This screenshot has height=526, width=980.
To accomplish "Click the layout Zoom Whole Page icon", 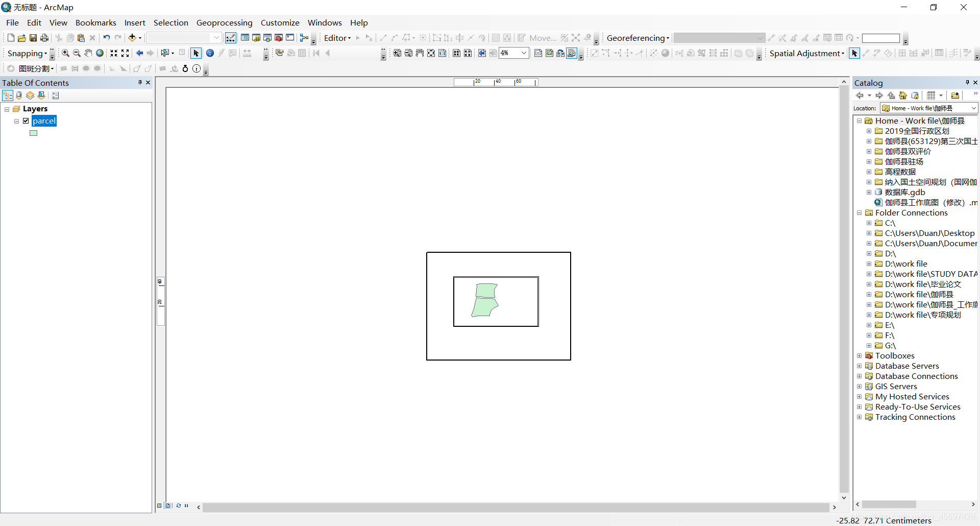I will (x=431, y=53).
